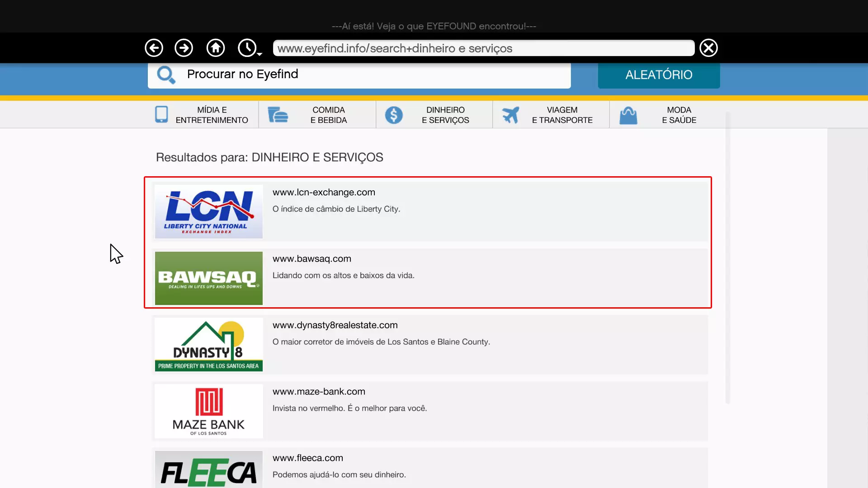The width and height of the screenshot is (868, 488).
Task: Click the dollar sign Dinheiro icon
Action: point(394,115)
